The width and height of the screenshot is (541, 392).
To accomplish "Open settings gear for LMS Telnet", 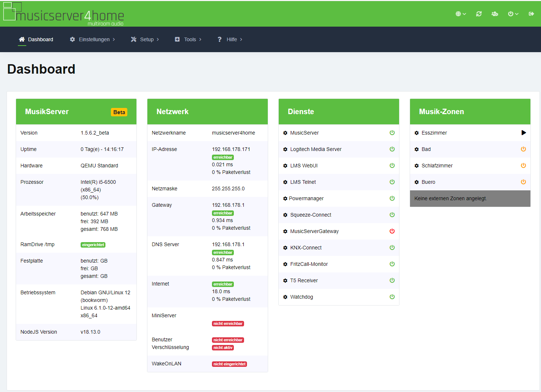I will click(x=285, y=182).
